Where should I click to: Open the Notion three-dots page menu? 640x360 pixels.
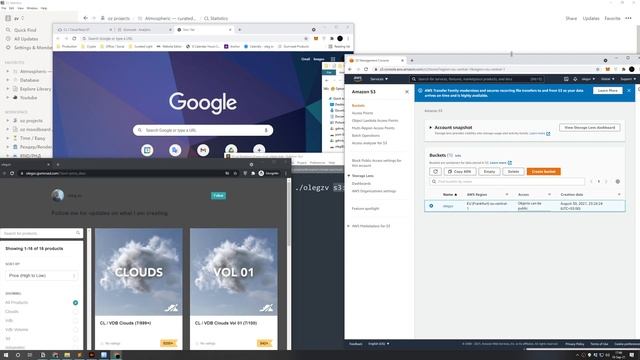[628, 18]
